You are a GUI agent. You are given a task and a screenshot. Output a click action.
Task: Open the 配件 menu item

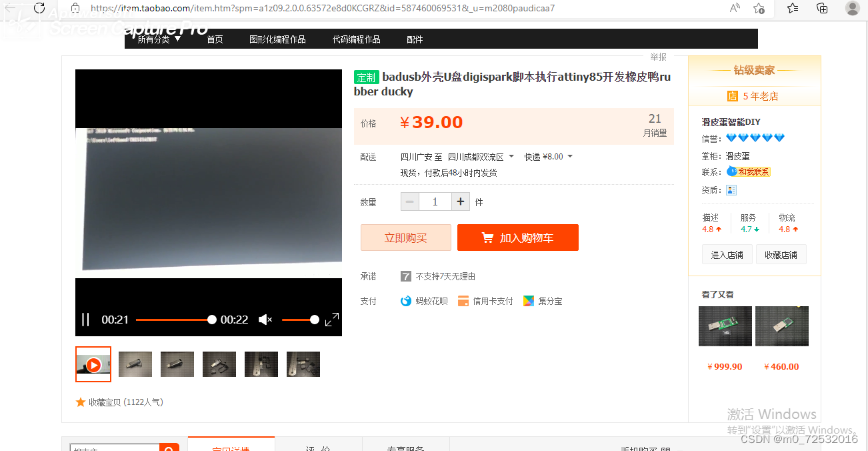(x=415, y=39)
